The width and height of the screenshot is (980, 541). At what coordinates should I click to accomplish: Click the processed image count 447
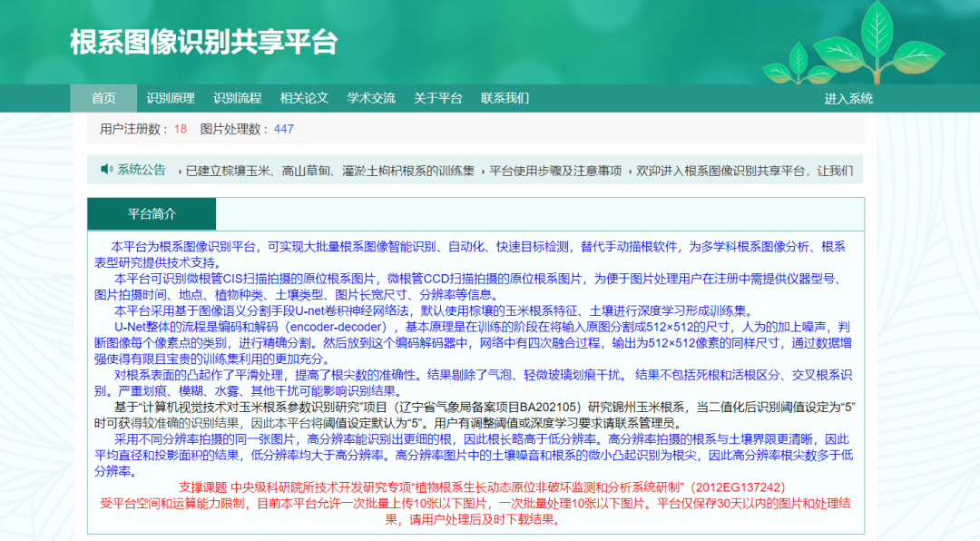pos(284,129)
